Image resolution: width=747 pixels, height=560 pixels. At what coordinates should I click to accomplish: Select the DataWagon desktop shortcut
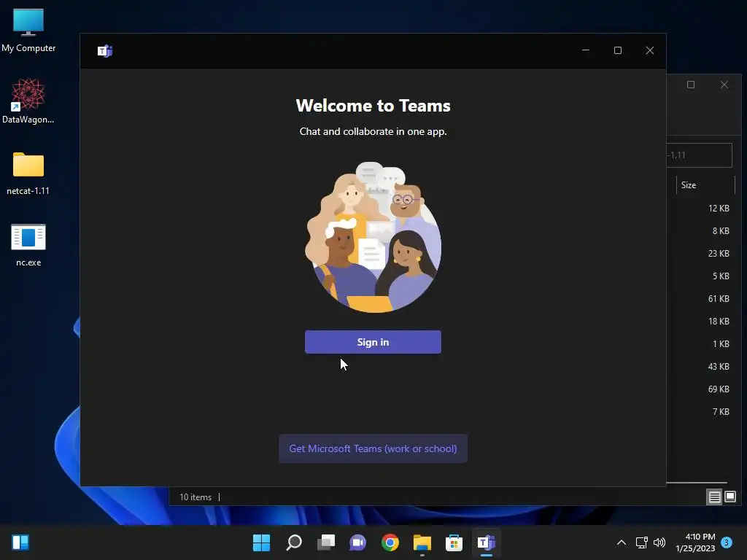pos(28,101)
